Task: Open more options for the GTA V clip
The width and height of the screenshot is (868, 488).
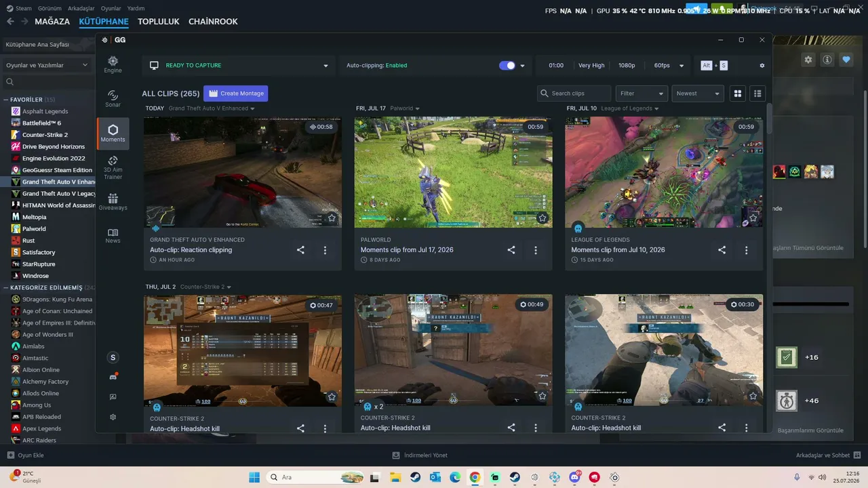Action: 325,250
